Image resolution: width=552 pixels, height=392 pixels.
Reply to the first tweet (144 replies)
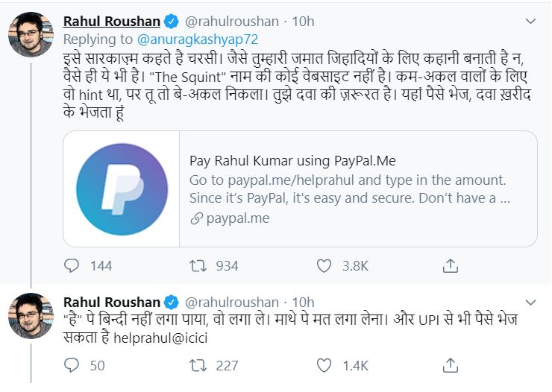pyautogui.click(x=72, y=265)
